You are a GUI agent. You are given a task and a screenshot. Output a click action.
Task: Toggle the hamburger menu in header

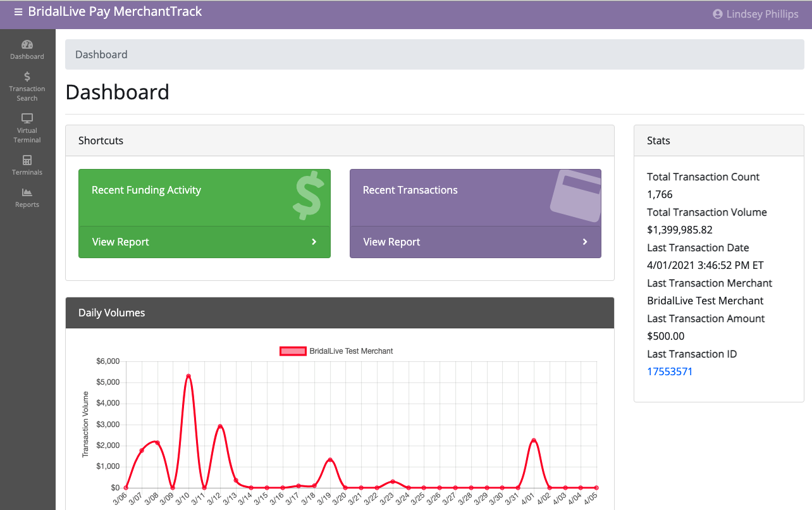click(x=18, y=12)
